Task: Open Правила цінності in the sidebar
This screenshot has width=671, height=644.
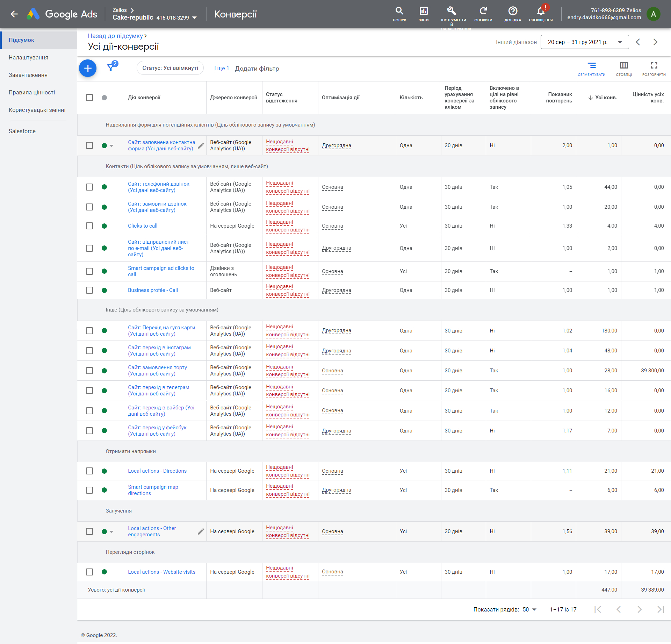Action: (32, 92)
